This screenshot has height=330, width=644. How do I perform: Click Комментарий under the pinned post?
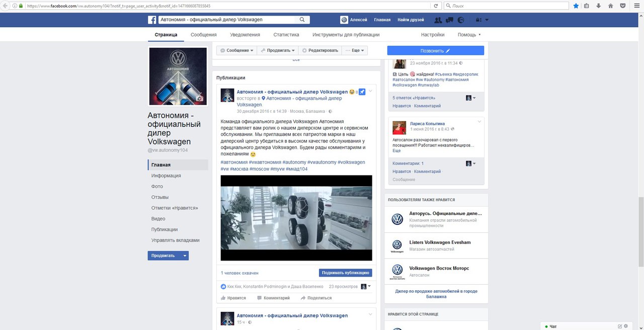point(273,298)
